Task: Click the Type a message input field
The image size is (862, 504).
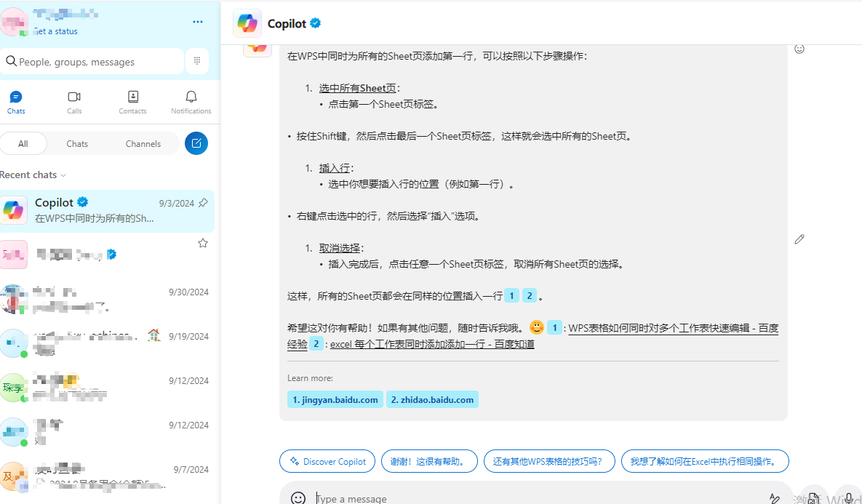Action: tap(536, 498)
